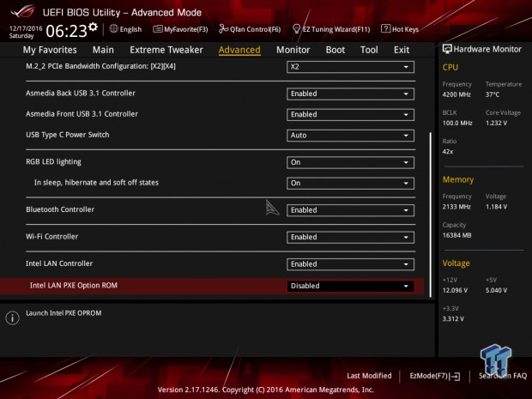Open Intel LAN PXE Option ROM dropdown
Viewport: 532px width, 399px height.
pos(350,286)
